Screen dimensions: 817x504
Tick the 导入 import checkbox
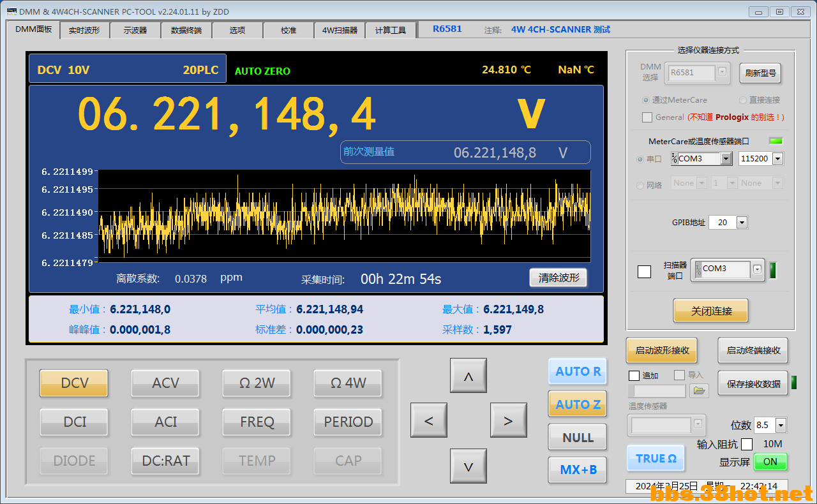pyautogui.click(x=679, y=375)
